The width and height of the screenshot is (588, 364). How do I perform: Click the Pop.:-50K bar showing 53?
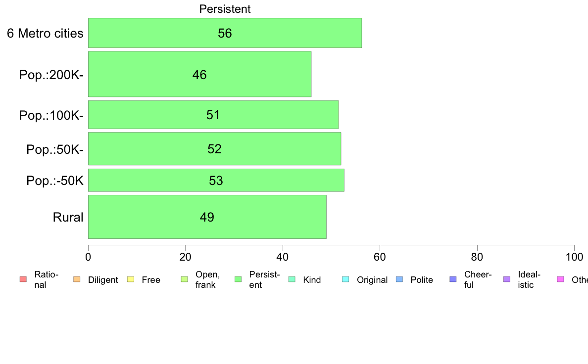(216, 181)
